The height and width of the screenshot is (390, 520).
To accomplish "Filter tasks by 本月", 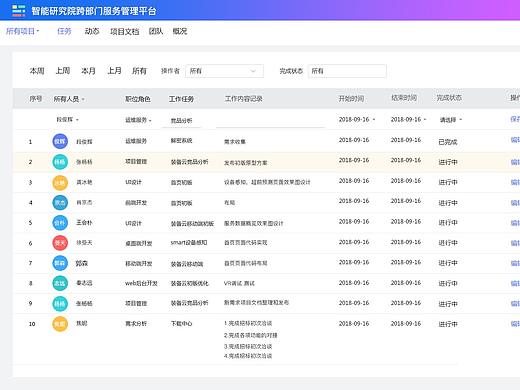I will 88,71.
